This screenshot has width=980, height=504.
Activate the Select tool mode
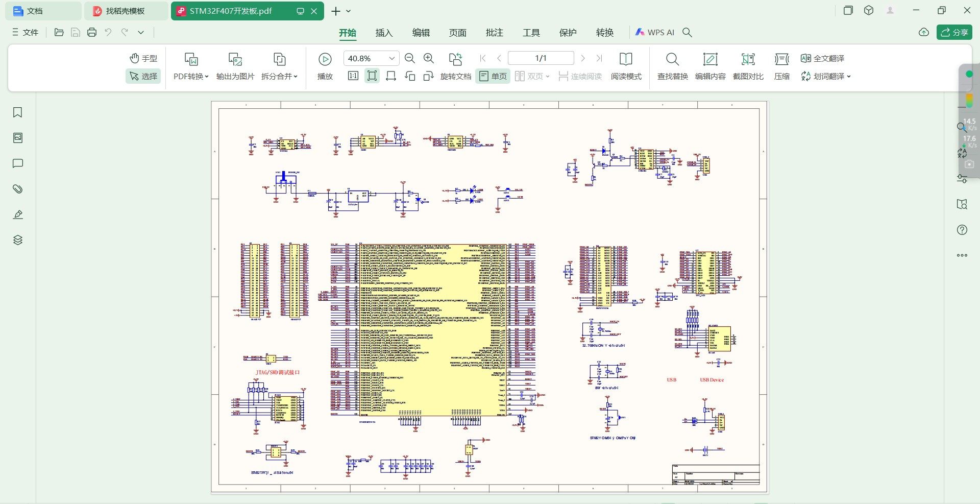tap(143, 76)
